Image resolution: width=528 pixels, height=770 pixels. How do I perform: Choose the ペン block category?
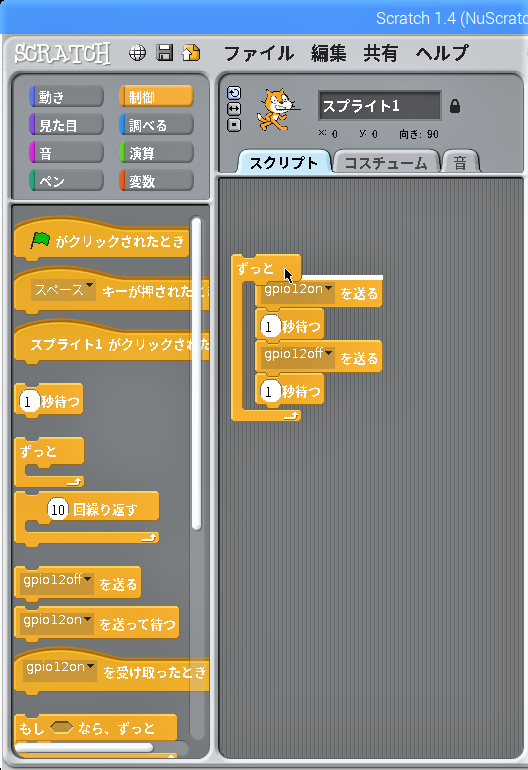pyautogui.click(x=66, y=181)
